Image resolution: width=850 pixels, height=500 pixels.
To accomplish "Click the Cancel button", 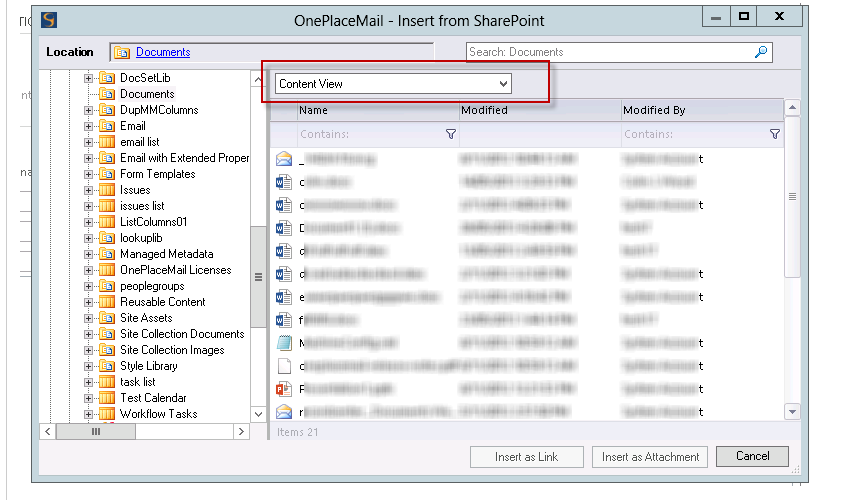I will (752, 456).
